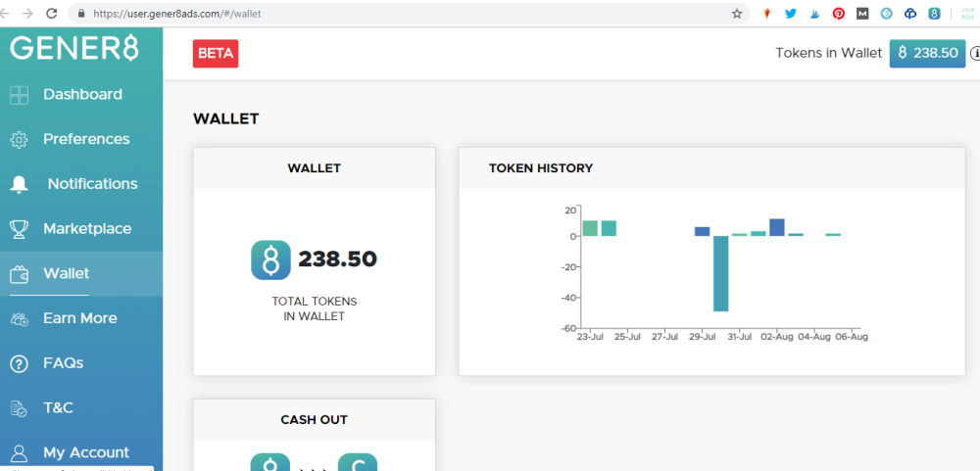Viewport: 980px width, 471px height.
Task: Click the dark-blue cloud extension icon
Action: point(910,13)
